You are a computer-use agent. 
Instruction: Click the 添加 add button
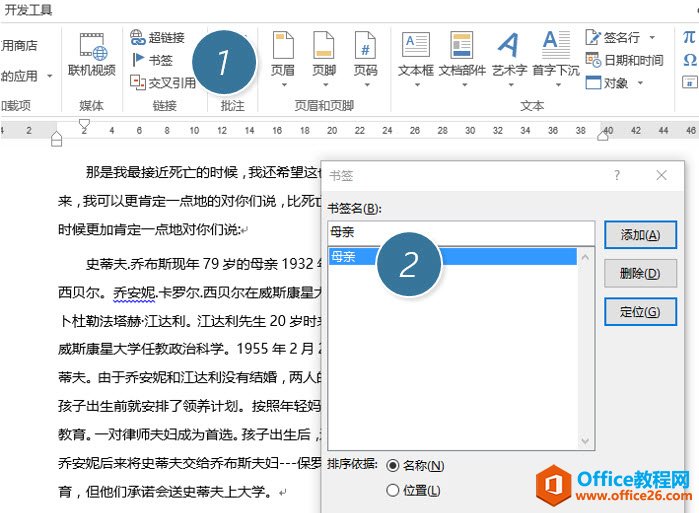tap(640, 235)
